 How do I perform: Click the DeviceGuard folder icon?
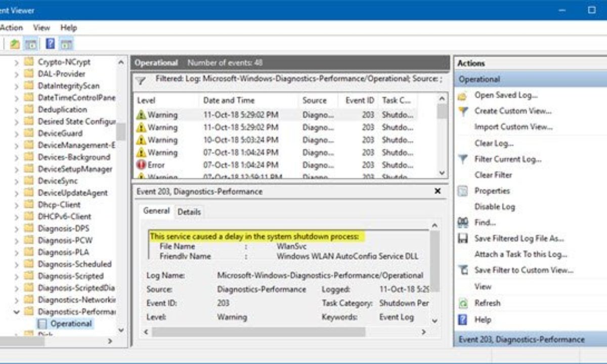click(29, 133)
